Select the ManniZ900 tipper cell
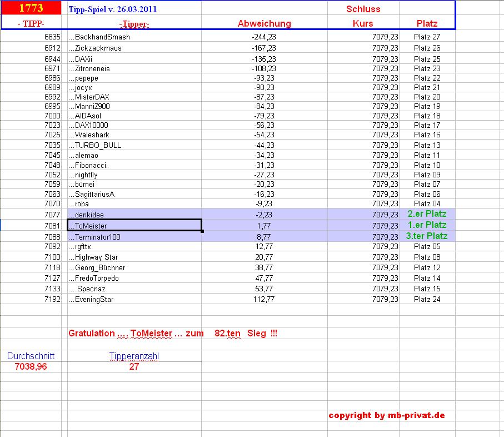 [x=134, y=106]
